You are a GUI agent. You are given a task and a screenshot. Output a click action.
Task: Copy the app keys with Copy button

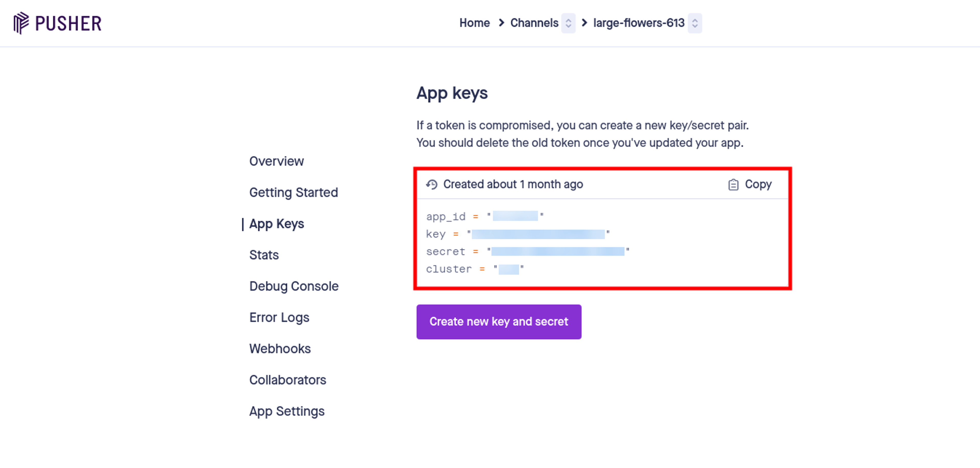(750, 184)
